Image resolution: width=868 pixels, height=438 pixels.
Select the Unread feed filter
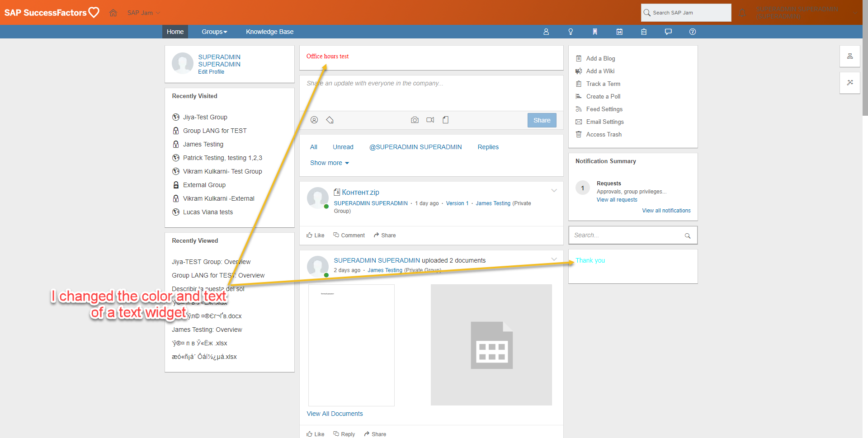point(343,147)
